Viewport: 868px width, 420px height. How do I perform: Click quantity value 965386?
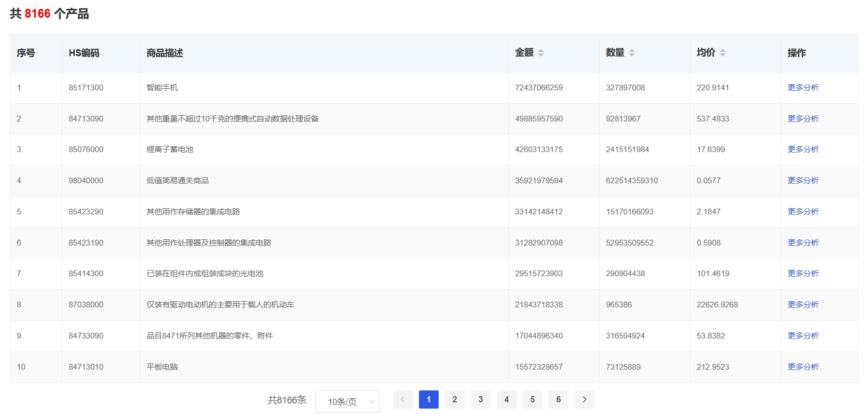coord(619,305)
